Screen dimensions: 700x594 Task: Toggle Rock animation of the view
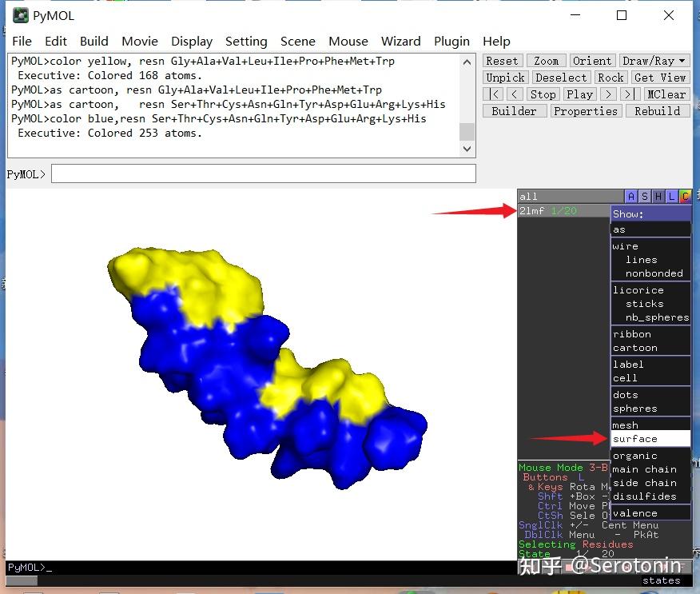(x=611, y=78)
